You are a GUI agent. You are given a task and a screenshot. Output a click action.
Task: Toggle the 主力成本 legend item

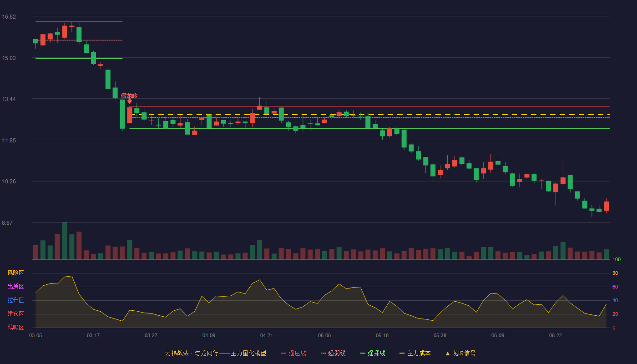click(415, 353)
